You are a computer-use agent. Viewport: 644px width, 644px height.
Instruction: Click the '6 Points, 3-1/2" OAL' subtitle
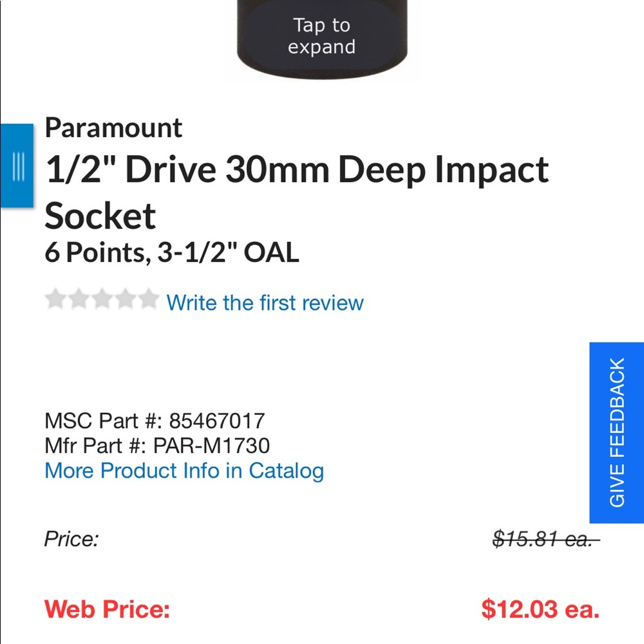pos(171,253)
